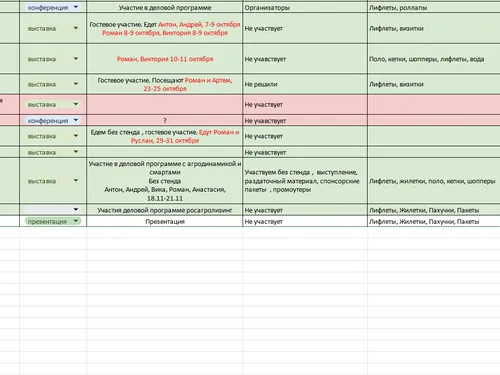This screenshot has width=500, height=375.
Task: Open выставка dropdown beside Едем без стенда
Action: (x=76, y=136)
